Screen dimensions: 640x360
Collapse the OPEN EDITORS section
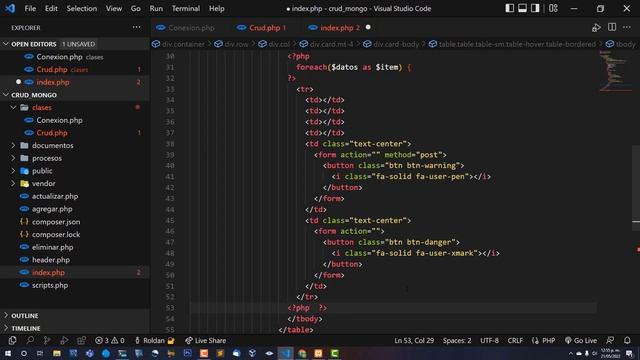click(6, 44)
